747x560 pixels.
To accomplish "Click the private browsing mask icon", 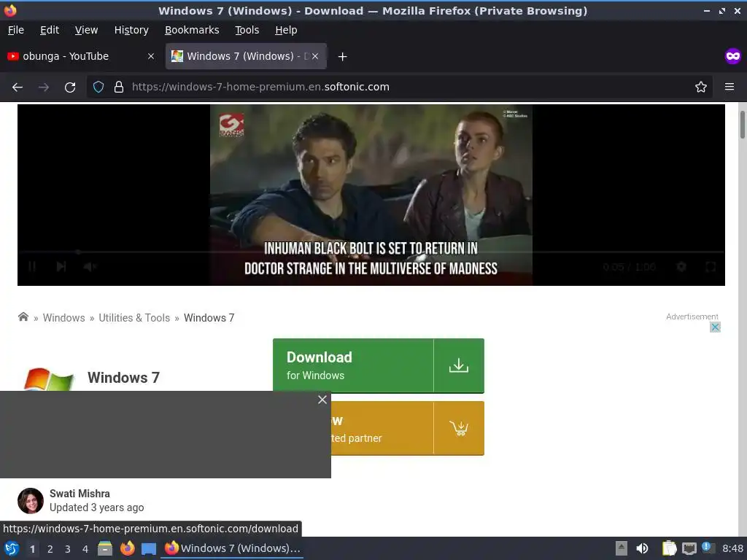I will 732,56.
